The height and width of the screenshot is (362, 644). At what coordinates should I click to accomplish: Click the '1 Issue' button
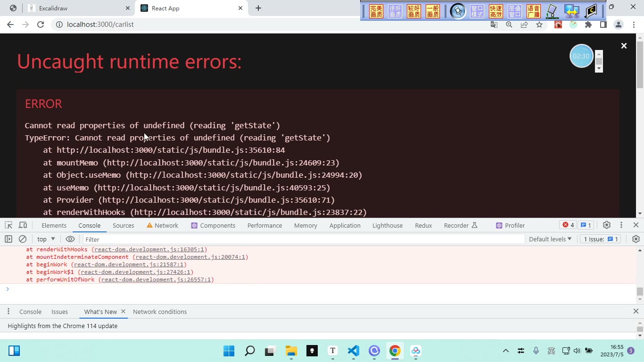pos(601,239)
